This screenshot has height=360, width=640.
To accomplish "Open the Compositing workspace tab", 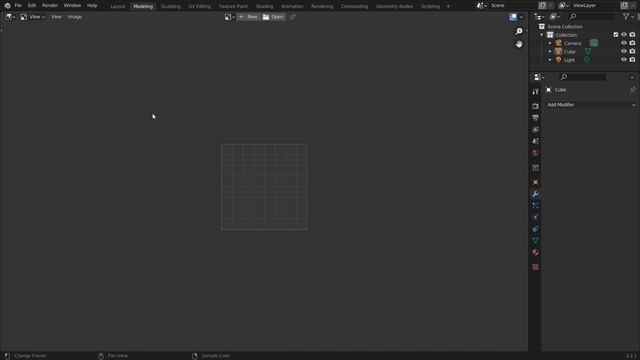I will tap(354, 6).
